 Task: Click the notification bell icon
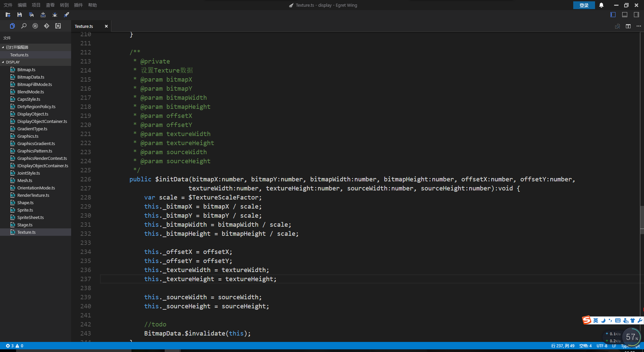[601, 5]
